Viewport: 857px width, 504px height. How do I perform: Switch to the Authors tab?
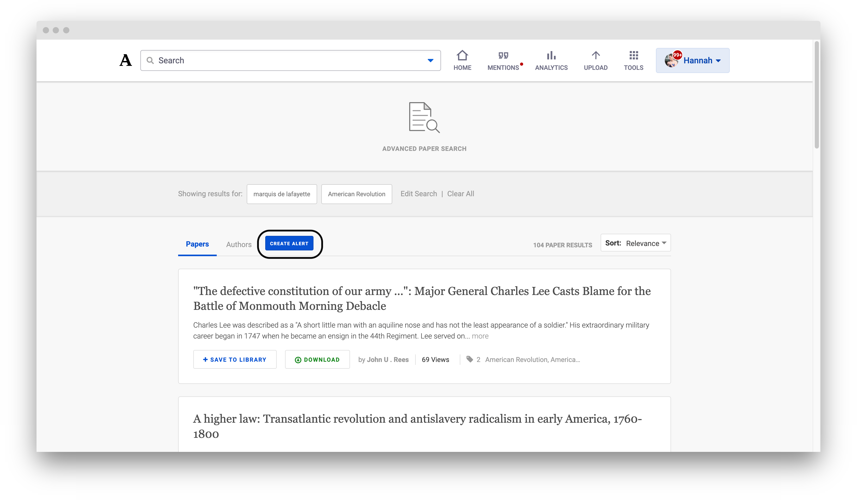[239, 244]
